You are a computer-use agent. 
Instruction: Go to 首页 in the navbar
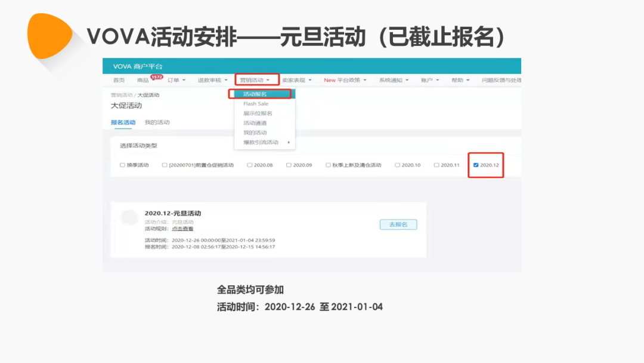click(119, 80)
